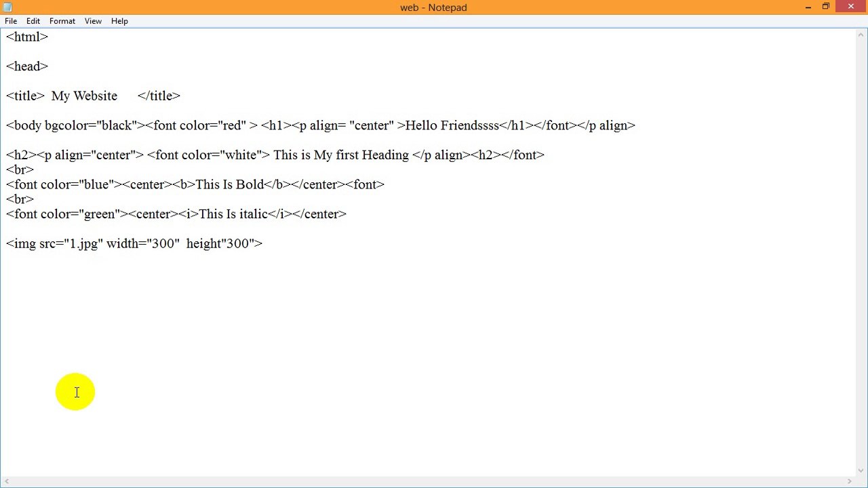Image resolution: width=868 pixels, height=488 pixels.
Task: Click the font color="white" text
Action: click(x=210, y=155)
